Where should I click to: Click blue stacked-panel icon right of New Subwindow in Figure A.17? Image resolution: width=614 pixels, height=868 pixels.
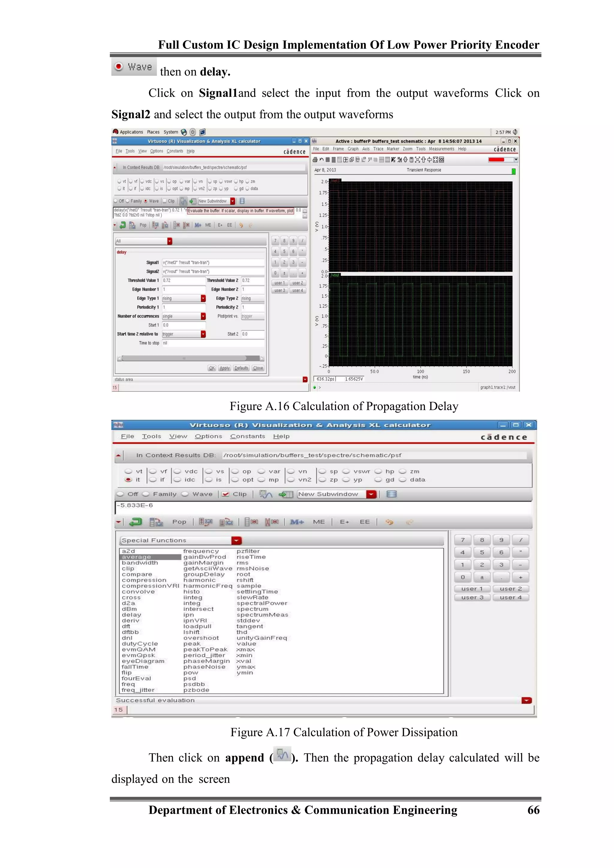pyautogui.click(x=391, y=494)
